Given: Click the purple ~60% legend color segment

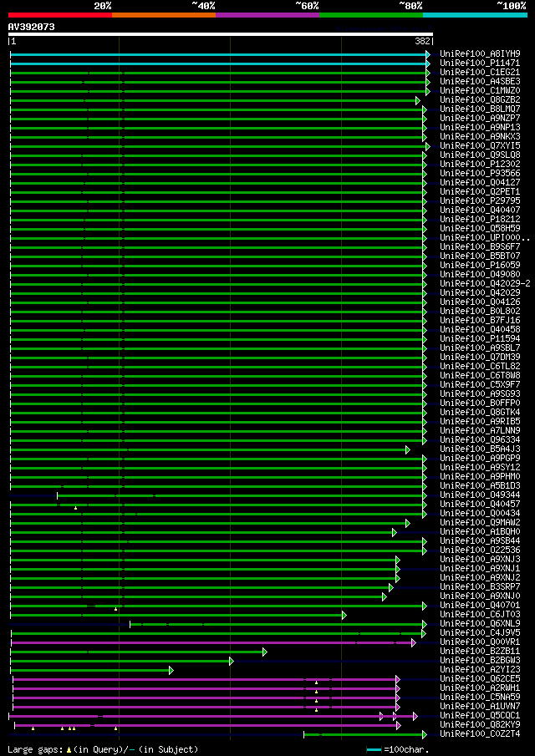Looking at the screenshot, I should [267, 15].
